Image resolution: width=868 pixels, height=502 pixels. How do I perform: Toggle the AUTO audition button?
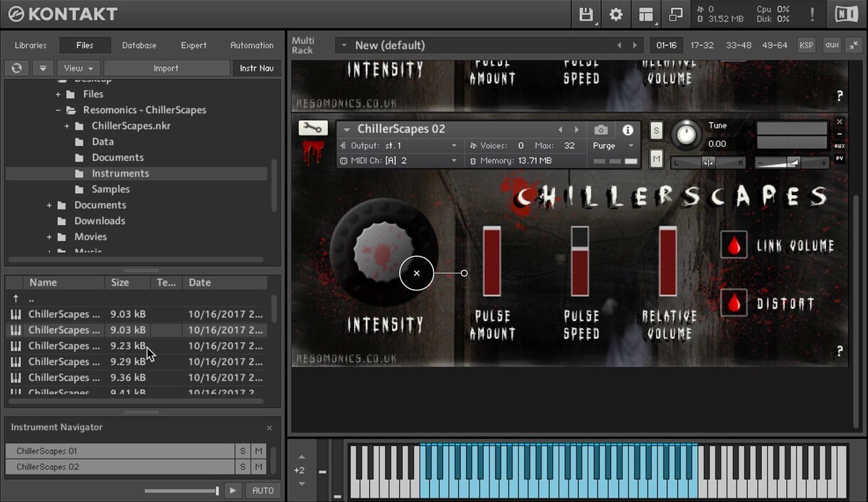coord(263,491)
